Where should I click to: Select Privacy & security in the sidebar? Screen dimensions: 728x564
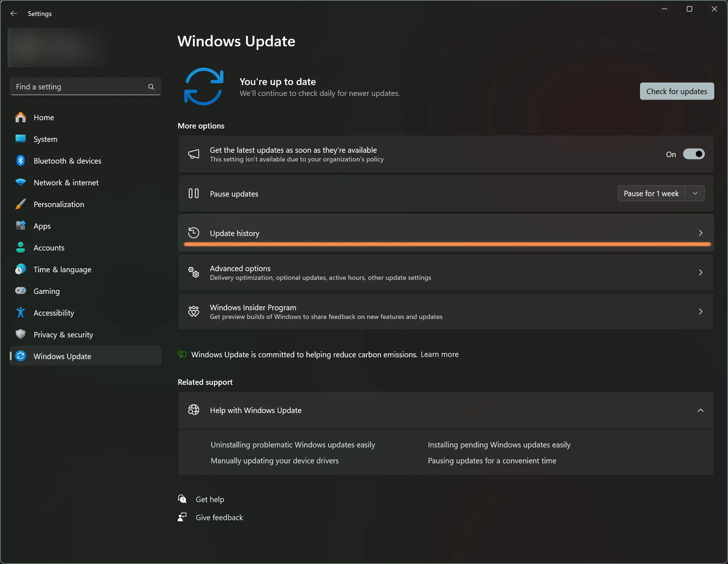(x=86, y=334)
